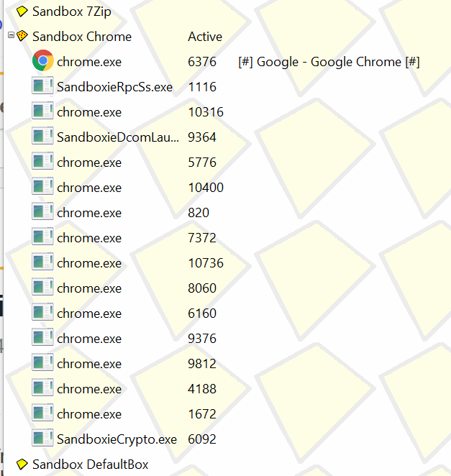451x476 pixels.
Task: Click the process icon of chrome.exe 10400
Action: (x=43, y=186)
